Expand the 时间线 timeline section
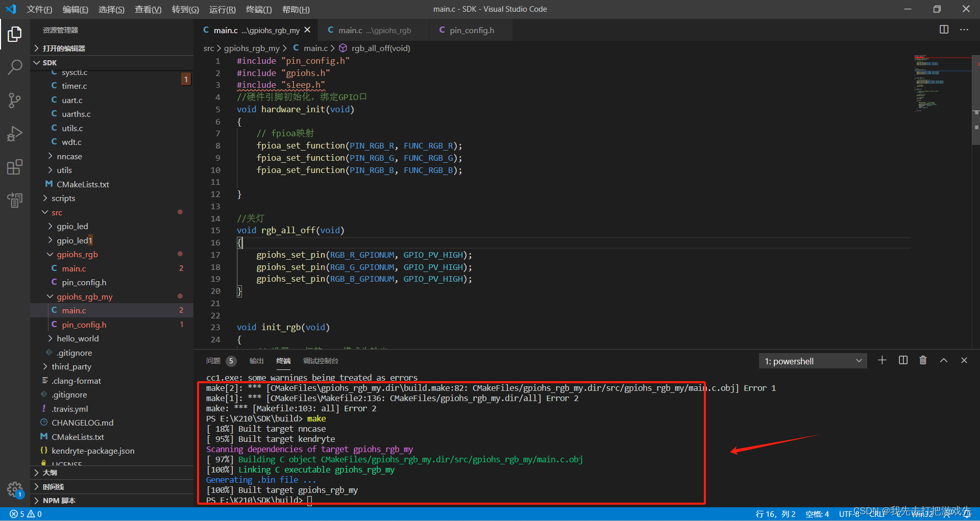This screenshot has width=980, height=521. point(112,487)
